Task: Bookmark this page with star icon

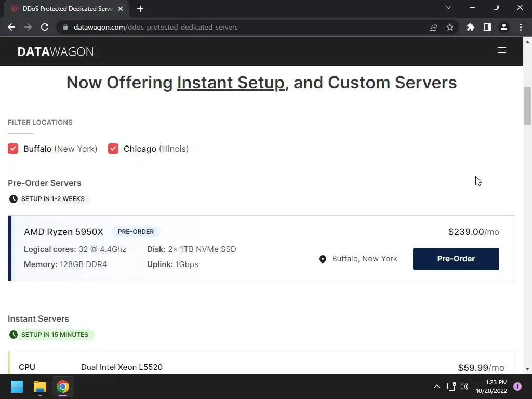Action: click(x=450, y=27)
